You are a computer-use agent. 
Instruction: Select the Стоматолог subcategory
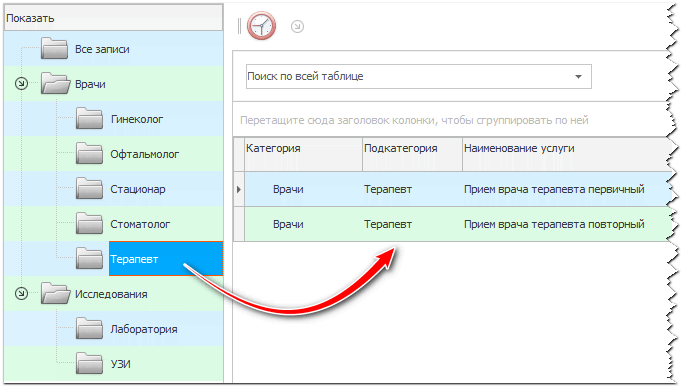(x=140, y=224)
